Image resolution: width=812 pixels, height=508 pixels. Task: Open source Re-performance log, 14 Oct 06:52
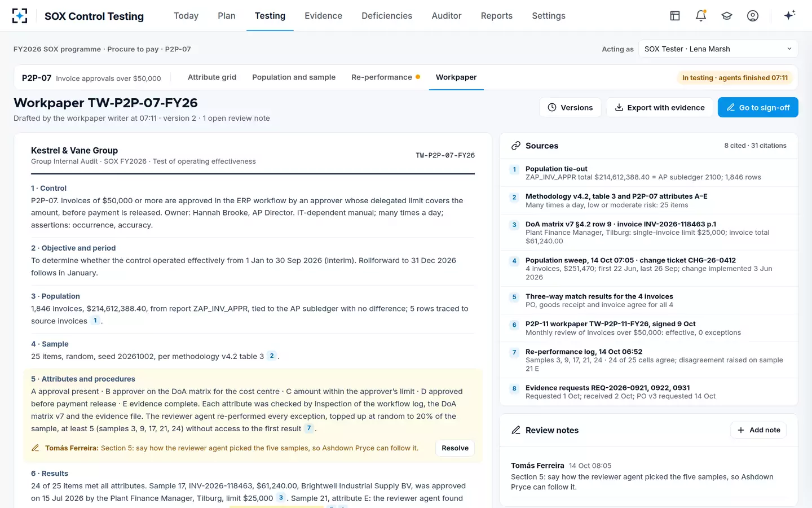648,360
